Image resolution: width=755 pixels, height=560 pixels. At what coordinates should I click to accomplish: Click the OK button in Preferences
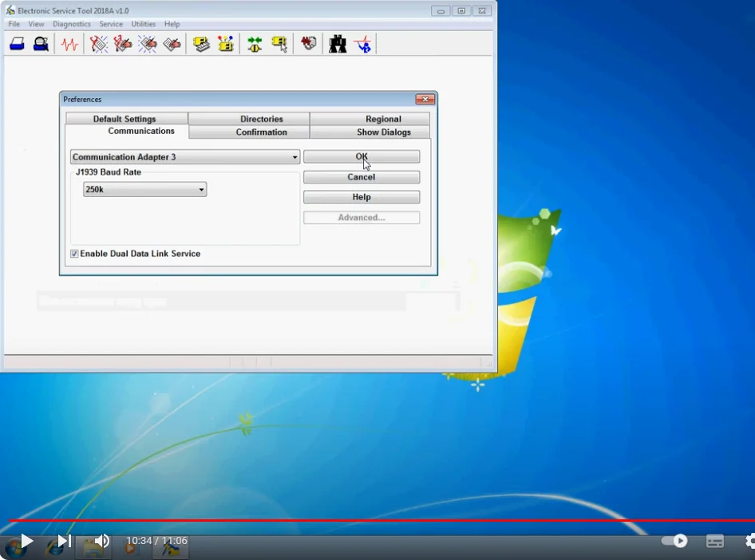[x=361, y=156]
